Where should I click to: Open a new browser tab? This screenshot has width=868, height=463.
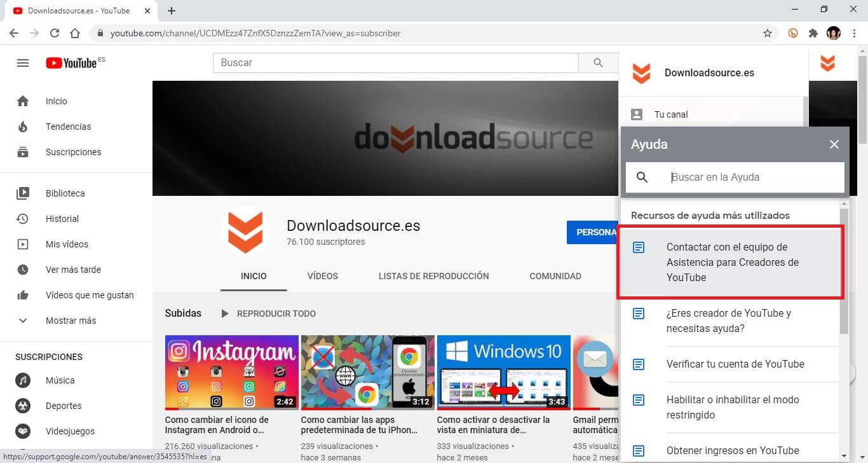172,11
